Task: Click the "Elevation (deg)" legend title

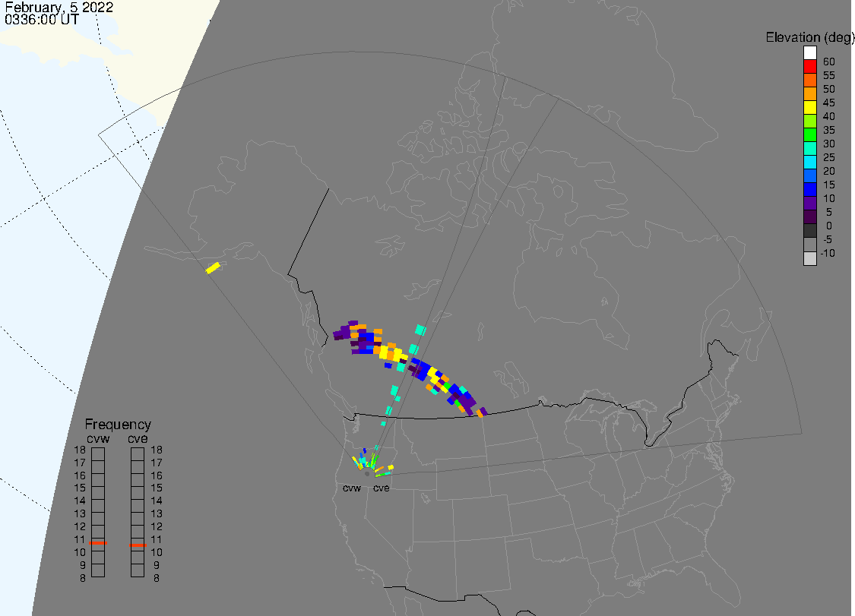Action: click(809, 38)
